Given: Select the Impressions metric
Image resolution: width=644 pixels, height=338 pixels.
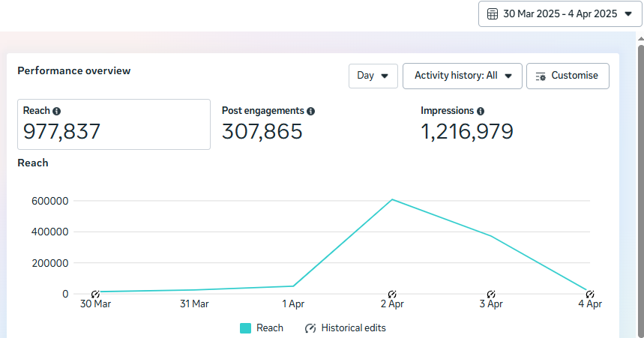Looking at the screenshot, I should [x=466, y=124].
